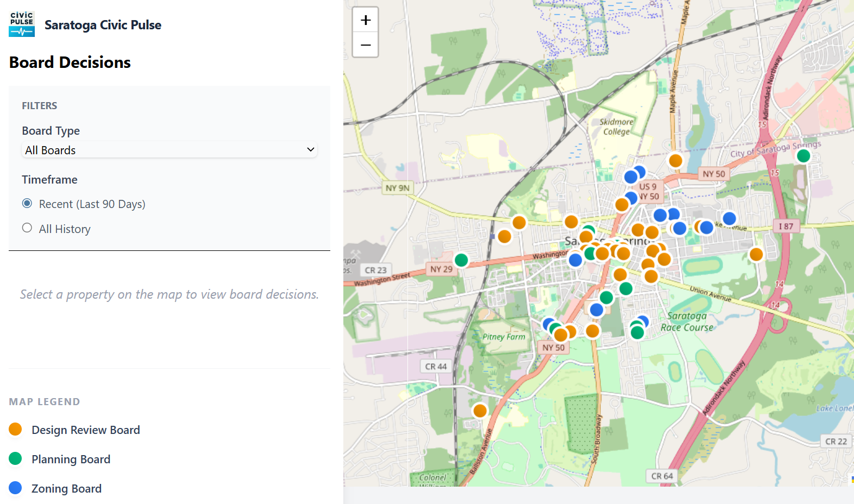Select blue marker nearest the I 87 label
This screenshot has height=504, width=854.
point(729,219)
